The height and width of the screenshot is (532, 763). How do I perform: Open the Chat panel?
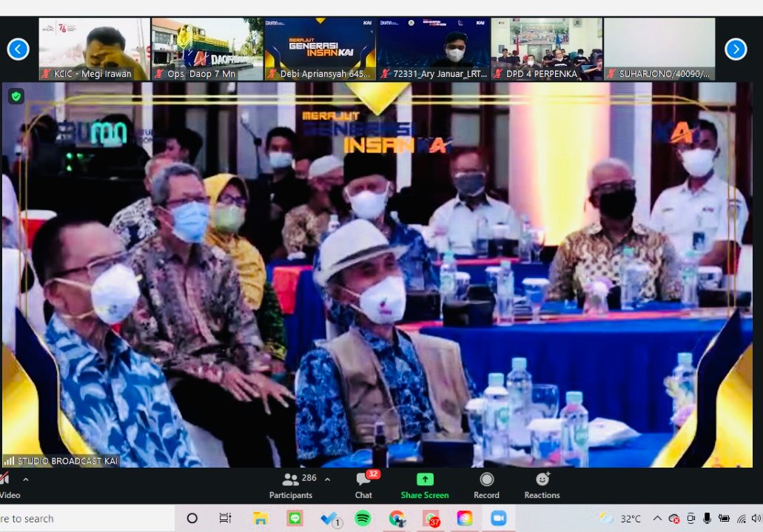[363, 485]
